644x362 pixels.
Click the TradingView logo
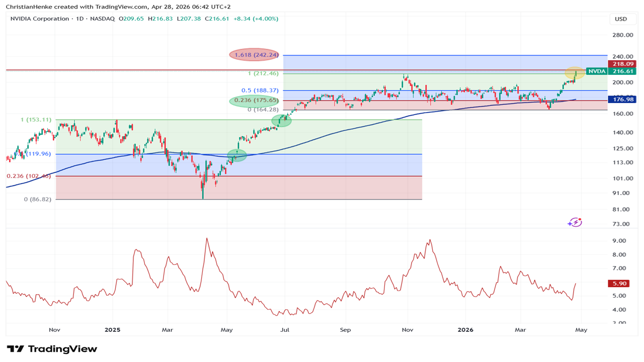point(52,349)
